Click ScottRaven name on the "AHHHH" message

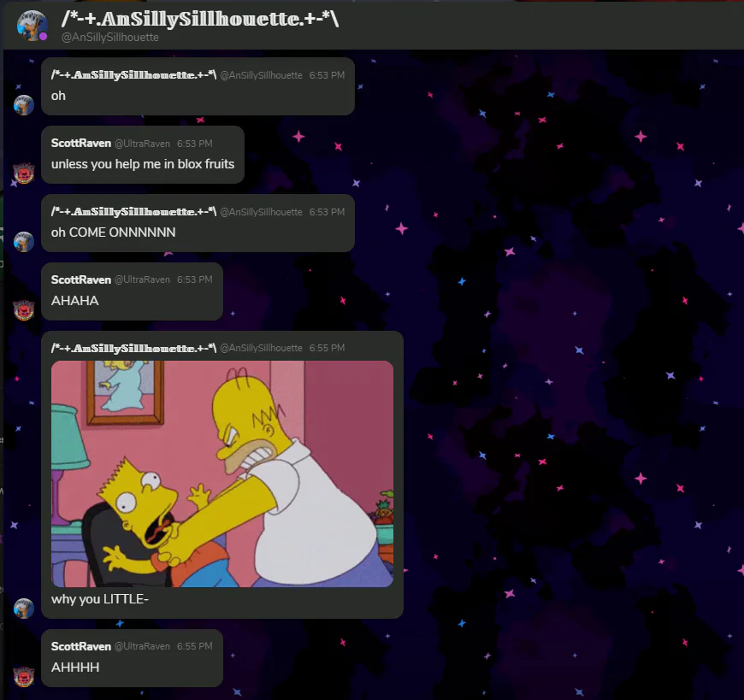pos(81,646)
